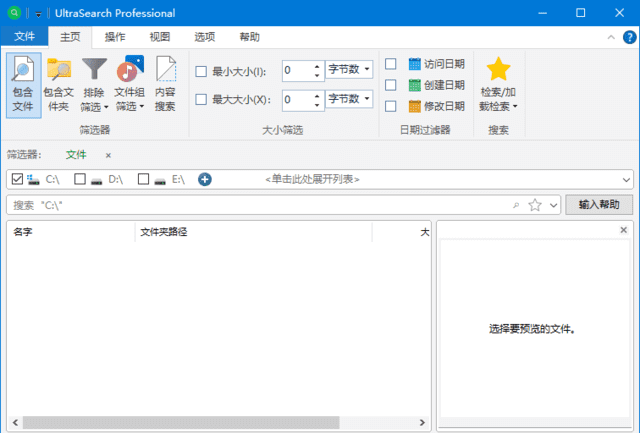
Task: Open the 文件组筛选 music tag tool
Action: [x=129, y=85]
